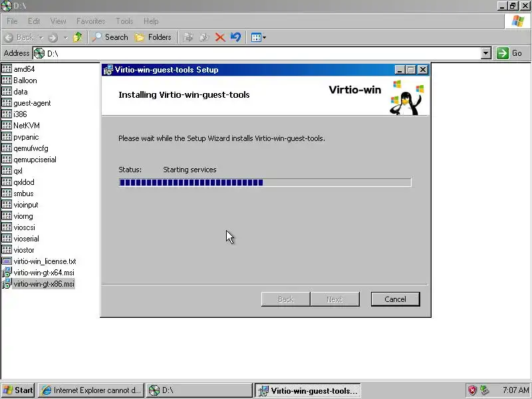Open the Forward history dropdown arrow

[x=65, y=37]
